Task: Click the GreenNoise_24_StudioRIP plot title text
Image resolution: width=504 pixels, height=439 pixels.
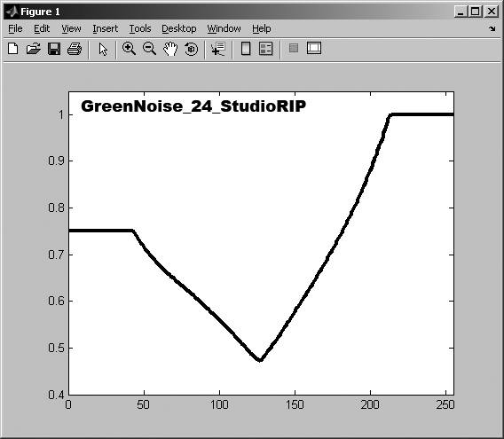Action: (193, 106)
